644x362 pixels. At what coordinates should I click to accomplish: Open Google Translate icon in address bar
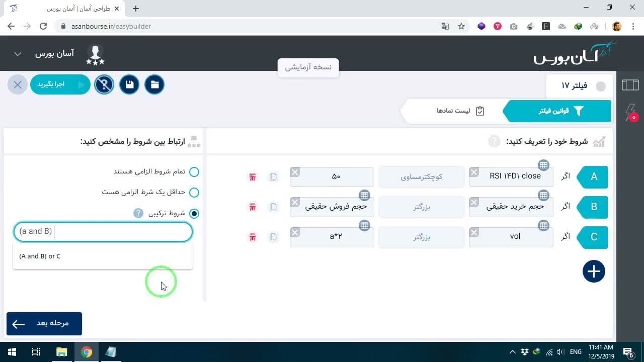tap(445, 26)
